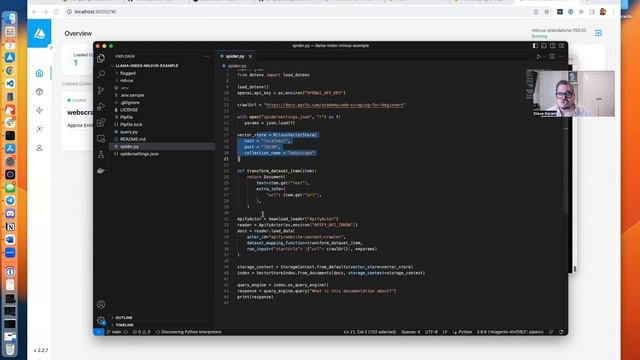Collapse the LLAMA-INDEX-MILVUS-EXAMPLE root folder
This screenshot has height=360, width=640.
tap(147, 66)
